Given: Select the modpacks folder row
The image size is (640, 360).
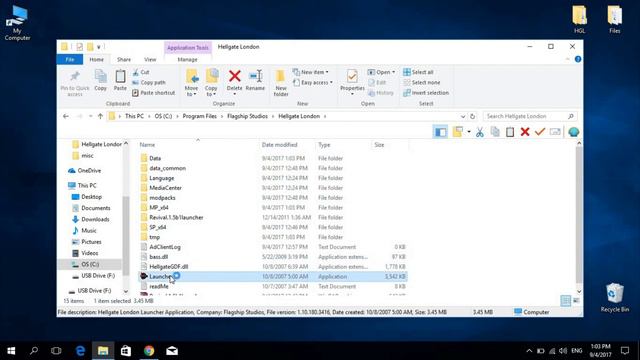Looking at the screenshot, I should pyautogui.click(x=273, y=198).
